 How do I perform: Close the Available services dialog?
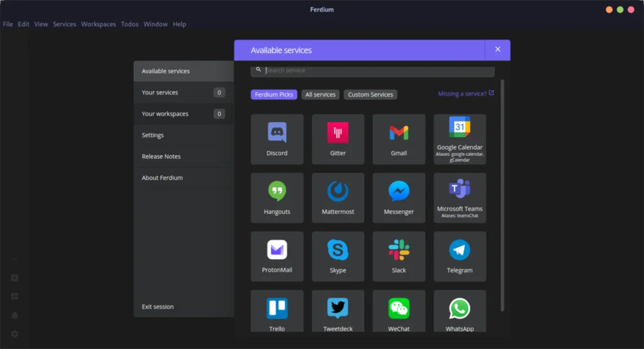(x=497, y=50)
